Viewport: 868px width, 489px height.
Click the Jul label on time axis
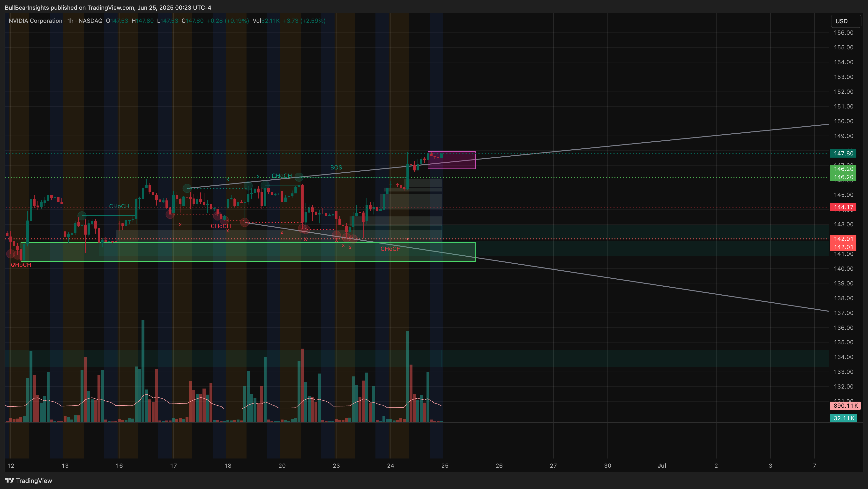tap(662, 466)
